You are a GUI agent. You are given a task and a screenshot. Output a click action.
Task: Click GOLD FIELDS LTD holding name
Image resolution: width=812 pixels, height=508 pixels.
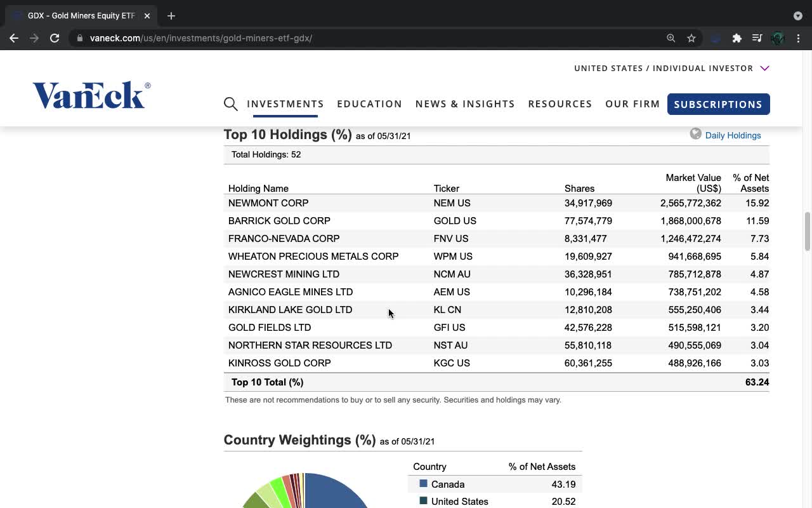tap(270, 328)
